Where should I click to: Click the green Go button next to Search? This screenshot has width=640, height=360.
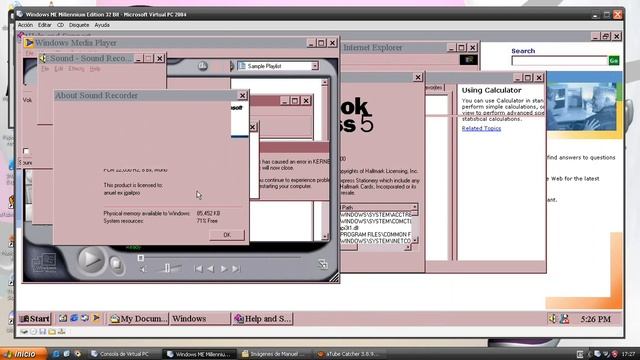614,60
